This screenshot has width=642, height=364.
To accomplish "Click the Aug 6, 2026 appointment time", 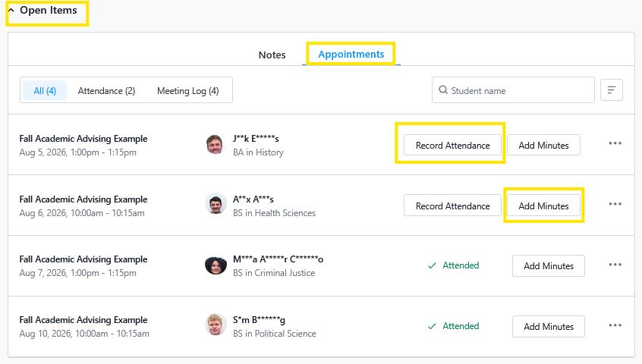I will pos(82,212).
